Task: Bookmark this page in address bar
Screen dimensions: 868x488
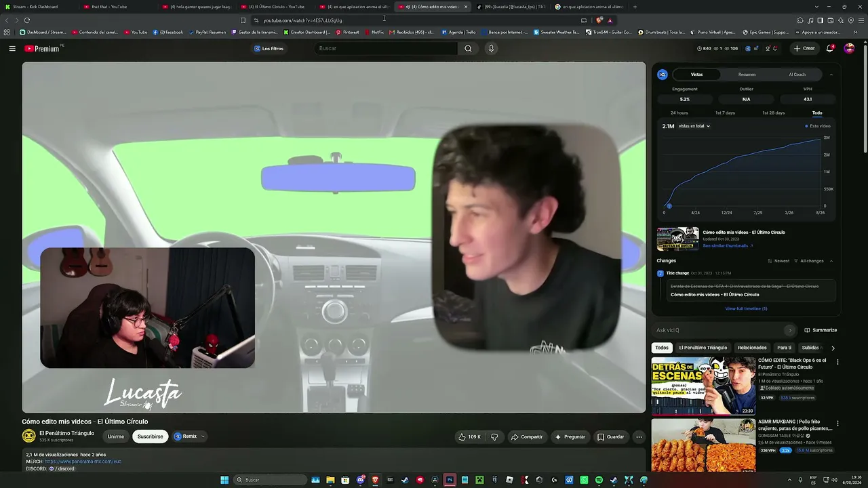Action: pyautogui.click(x=243, y=20)
